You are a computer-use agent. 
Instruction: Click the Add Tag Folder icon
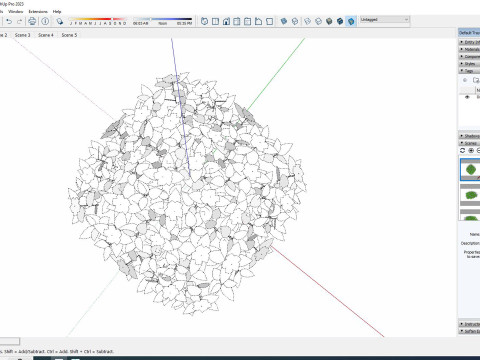tap(476, 80)
